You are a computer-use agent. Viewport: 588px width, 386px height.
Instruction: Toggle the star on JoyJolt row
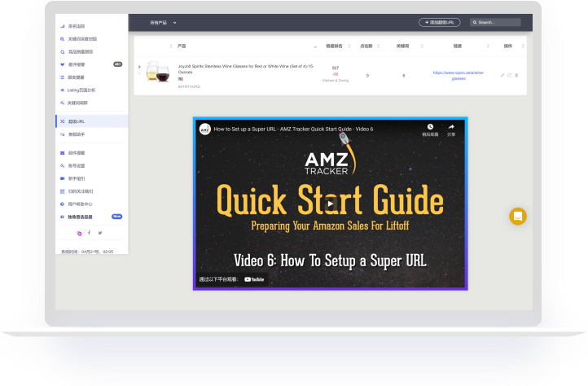point(139,73)
